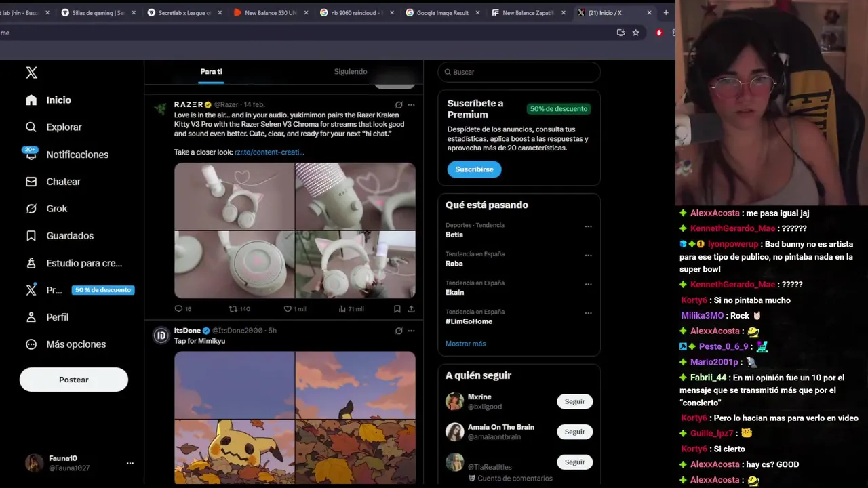Share the Razer post
This screenshot has height=488, width=868.
tap(411, 309)
